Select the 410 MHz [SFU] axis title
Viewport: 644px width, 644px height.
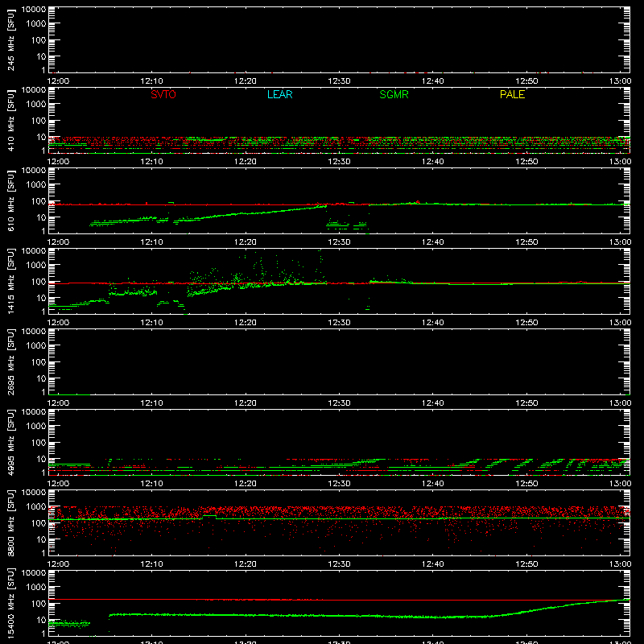(x=11, y=120)
